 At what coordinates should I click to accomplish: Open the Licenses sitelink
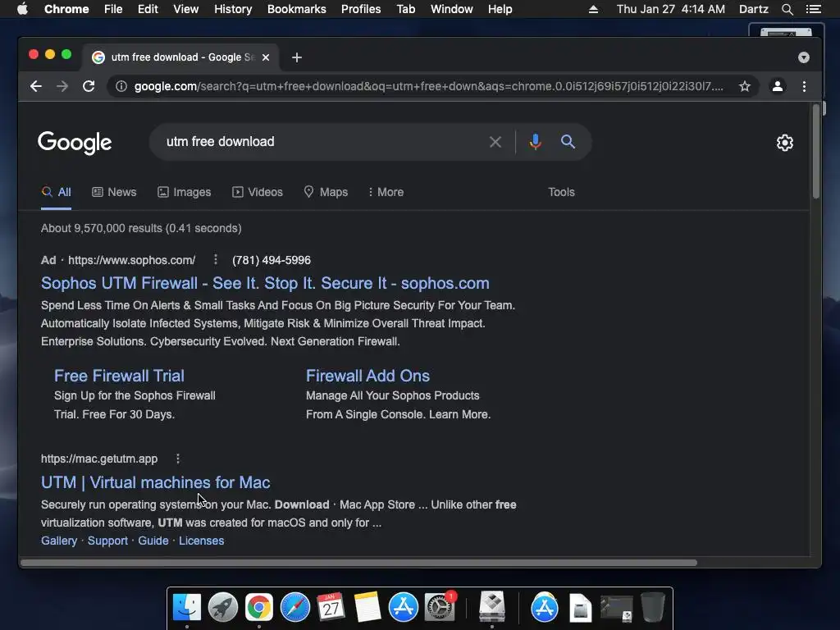pyautogui.click(x=202, y=541)
